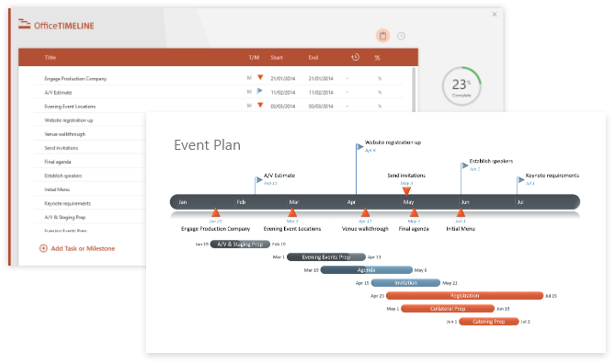Click the End column header
The width and height of the screenshot is (615, 364).
click(x=313, y=57)
